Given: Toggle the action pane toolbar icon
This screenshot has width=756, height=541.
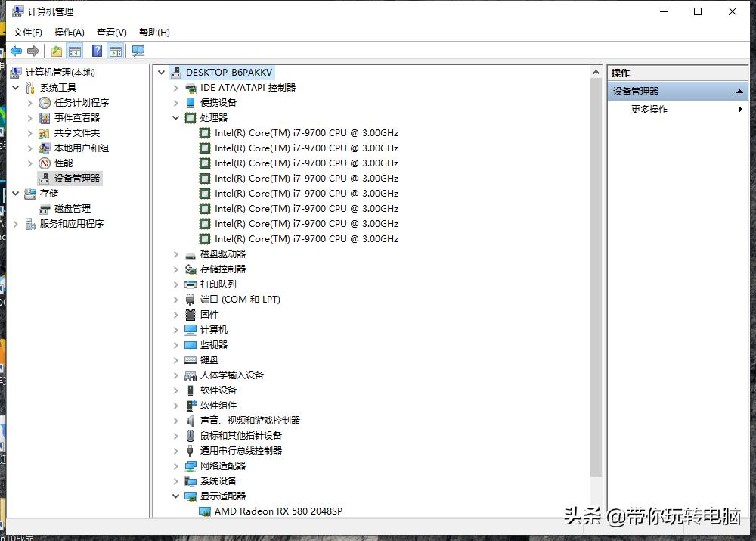Looking at the screenshot, I should (116, 51).
